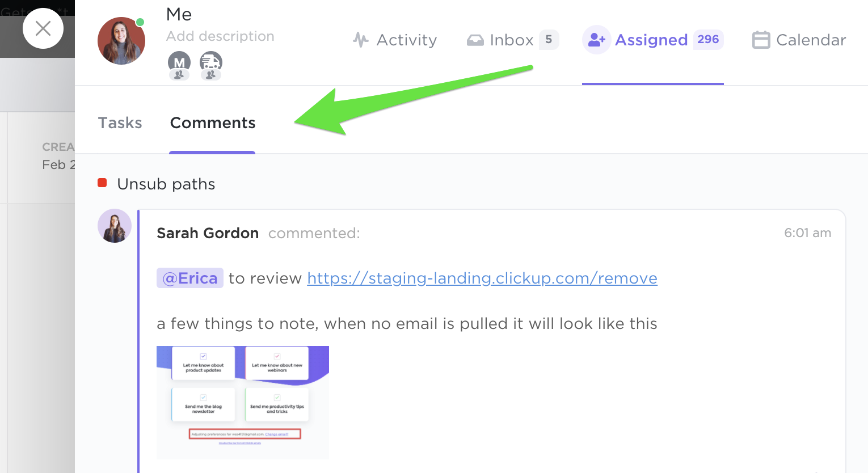Open the staging-landing.clickup.com/remove link
Screen dimensions: 868x473
tap(482, 278)
